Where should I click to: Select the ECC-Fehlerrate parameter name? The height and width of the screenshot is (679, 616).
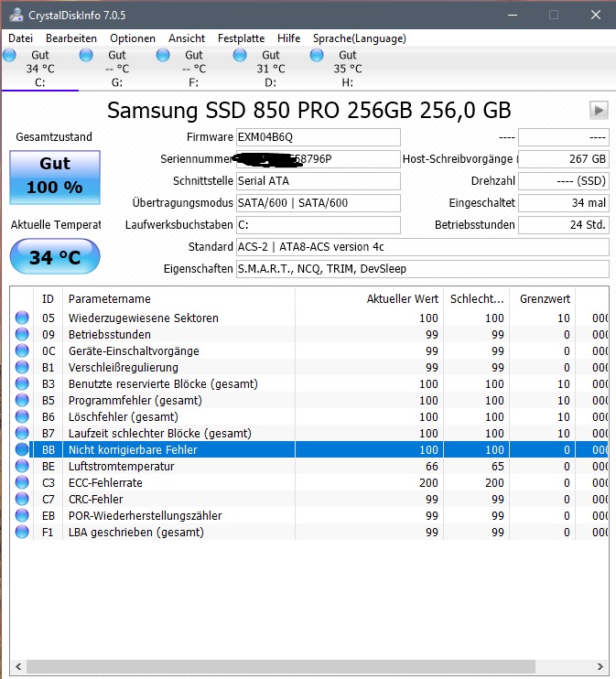(x=105, y=483)
